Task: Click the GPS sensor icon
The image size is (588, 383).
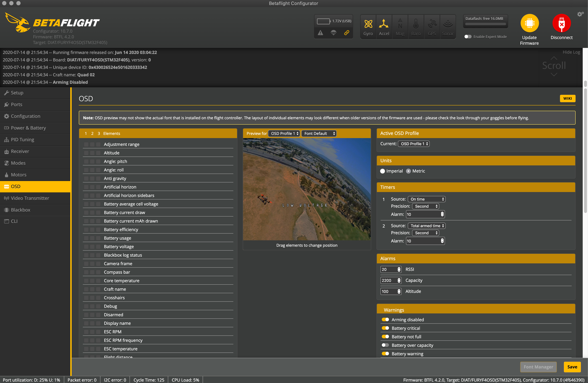Action: point(432,24)
